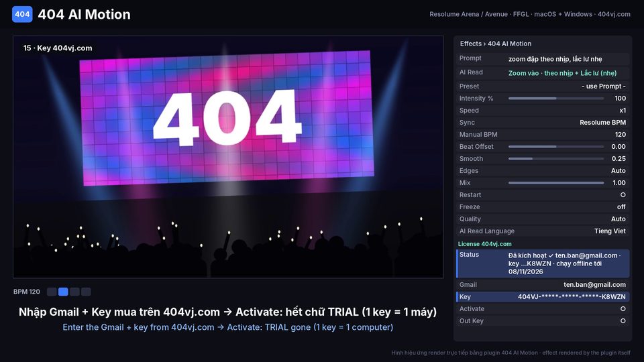The height and width of the screenshot is (362, 644).
Task: Click the 404vj.com text in header
Action: pyautogui.click(x=614, y=14)
